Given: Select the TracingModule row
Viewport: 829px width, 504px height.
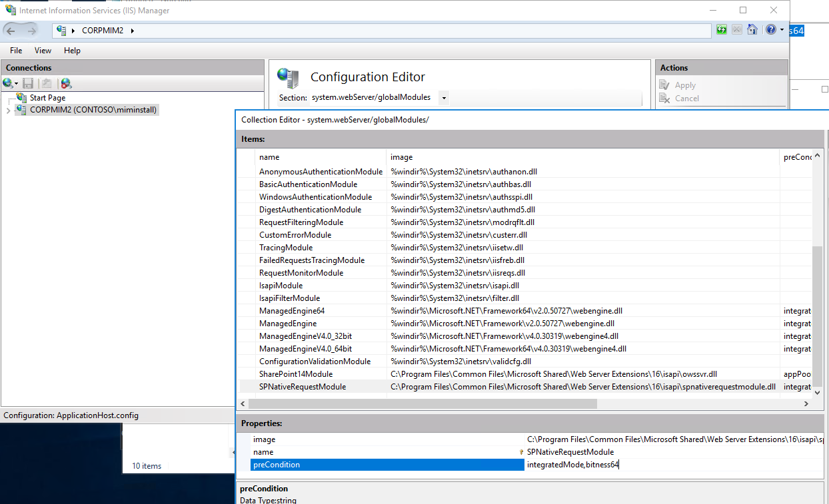Looking at the screenshot, I should 525,248.
